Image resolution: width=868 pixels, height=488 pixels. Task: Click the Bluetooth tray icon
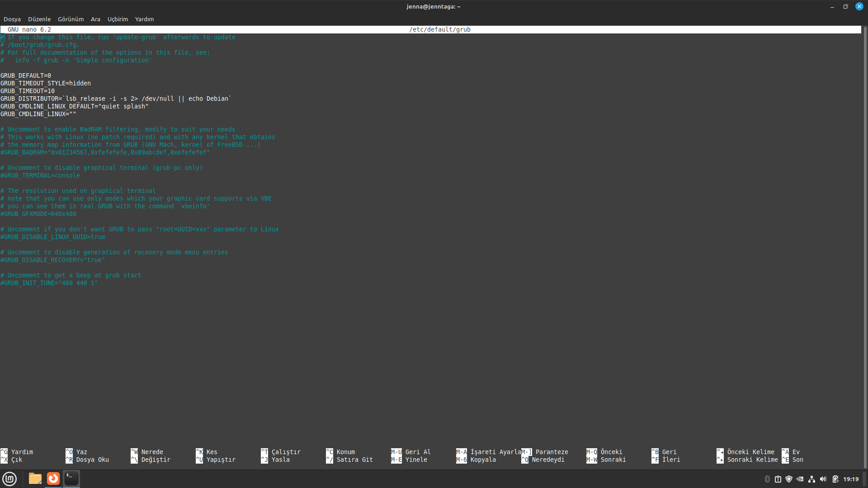(x=767, y=479)
